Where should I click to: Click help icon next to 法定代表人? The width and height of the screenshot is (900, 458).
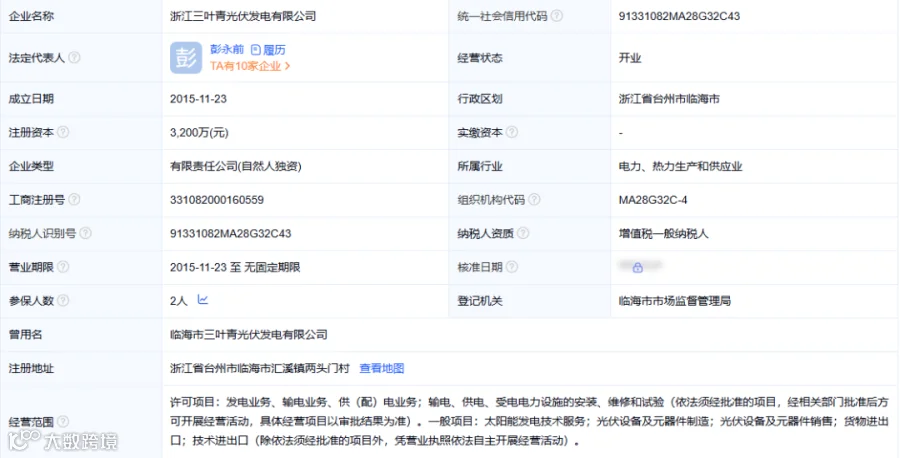(74, 57)
